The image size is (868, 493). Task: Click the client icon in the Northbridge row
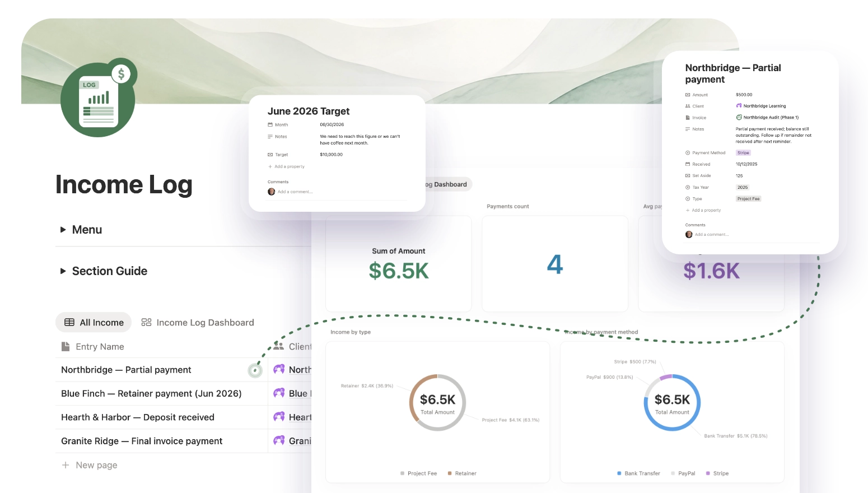coord(279,370)
